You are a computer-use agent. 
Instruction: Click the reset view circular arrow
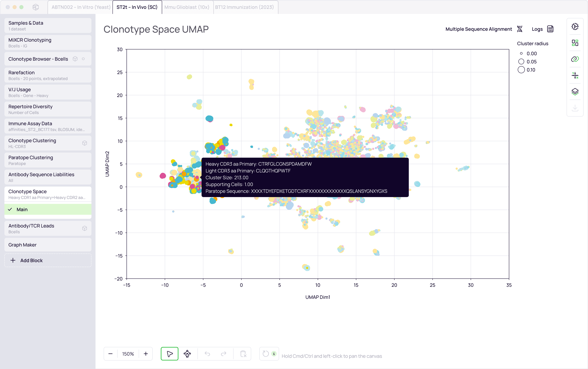[266, 354]
